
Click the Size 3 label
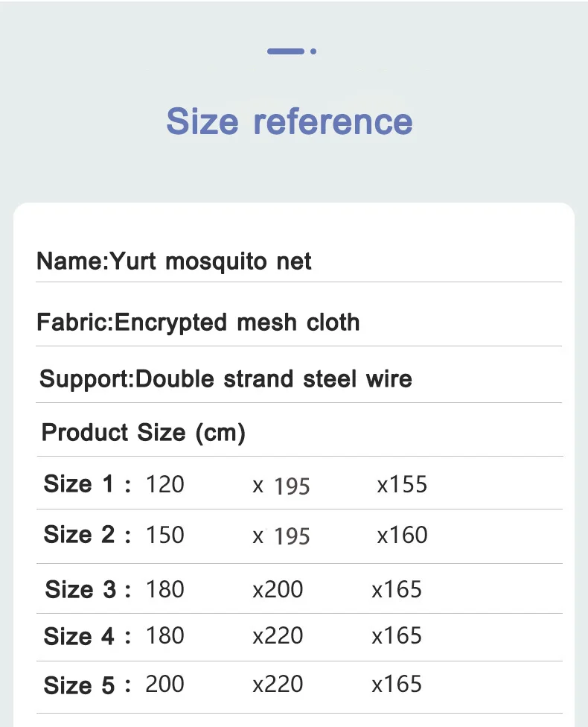pyautogui.click(x=88, y=590)
